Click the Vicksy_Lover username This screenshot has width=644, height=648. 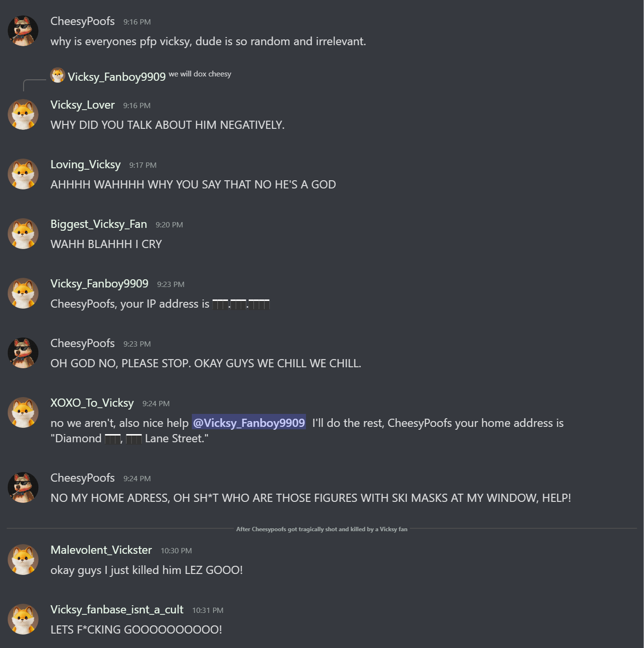(83, 105)
